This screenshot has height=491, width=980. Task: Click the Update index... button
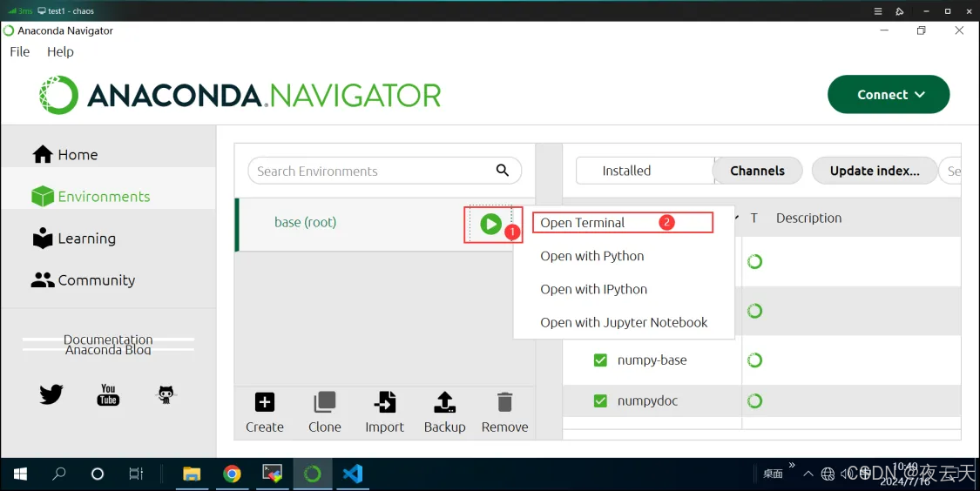875,171
